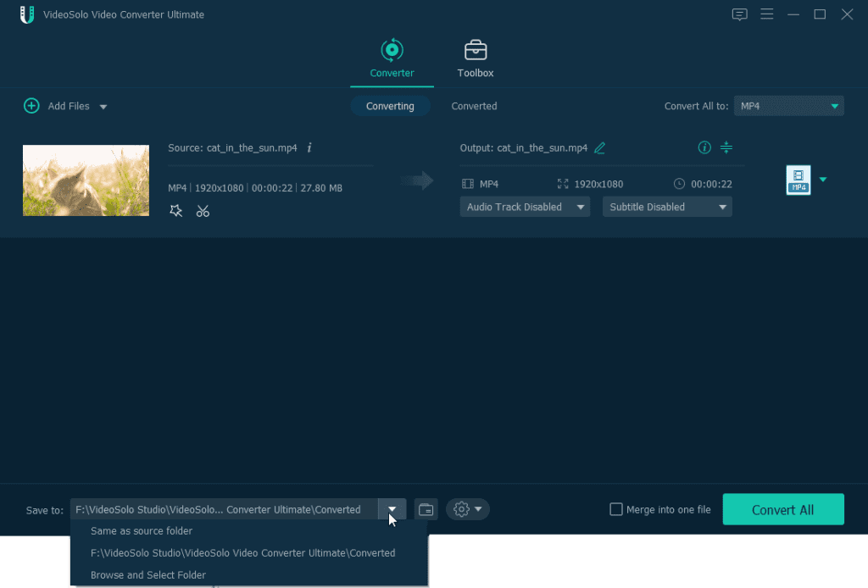This screenshot has height=588, width=868.
Task: Open the Subtitle Disabled dropdown
Action: 667,207
